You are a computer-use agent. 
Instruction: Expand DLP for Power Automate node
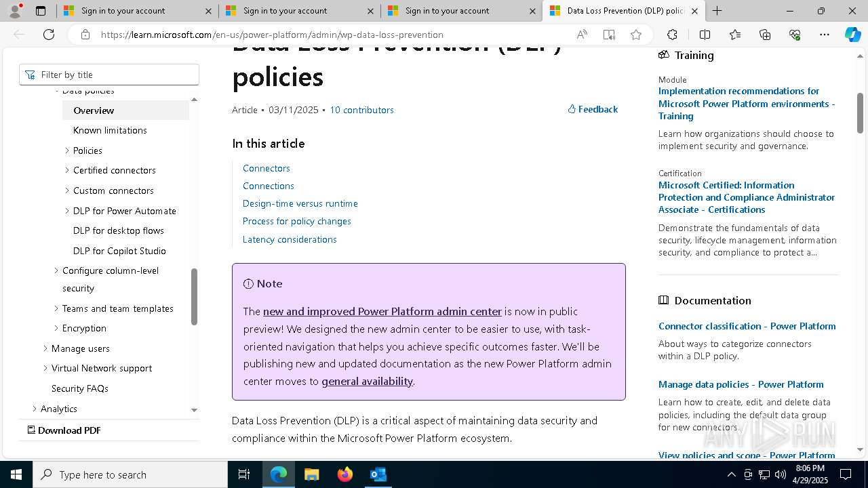67,211
